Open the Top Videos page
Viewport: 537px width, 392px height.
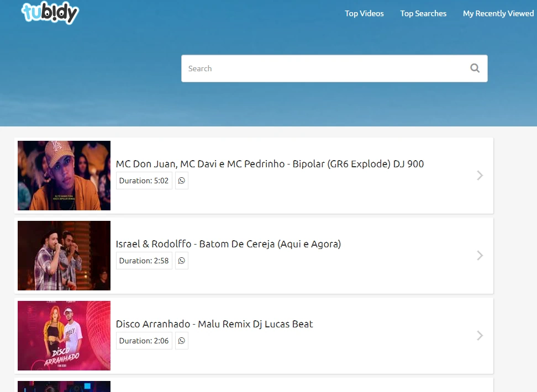[364, 13]
